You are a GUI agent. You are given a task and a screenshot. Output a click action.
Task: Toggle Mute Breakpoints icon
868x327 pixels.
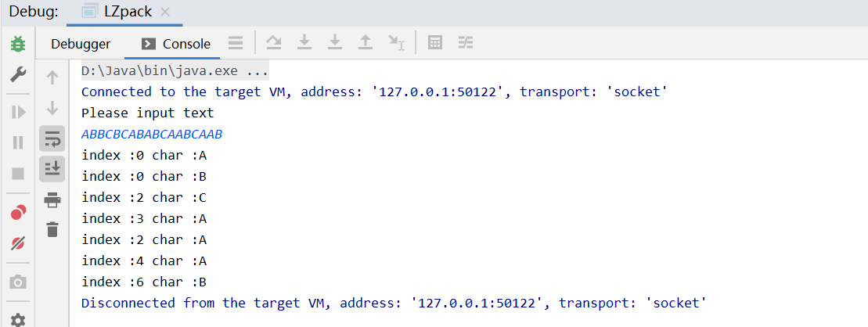[x=18, y=243]
